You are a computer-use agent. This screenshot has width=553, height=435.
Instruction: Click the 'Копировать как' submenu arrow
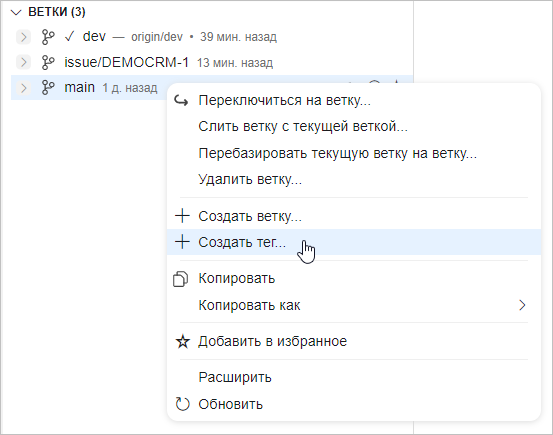[522, 305]
